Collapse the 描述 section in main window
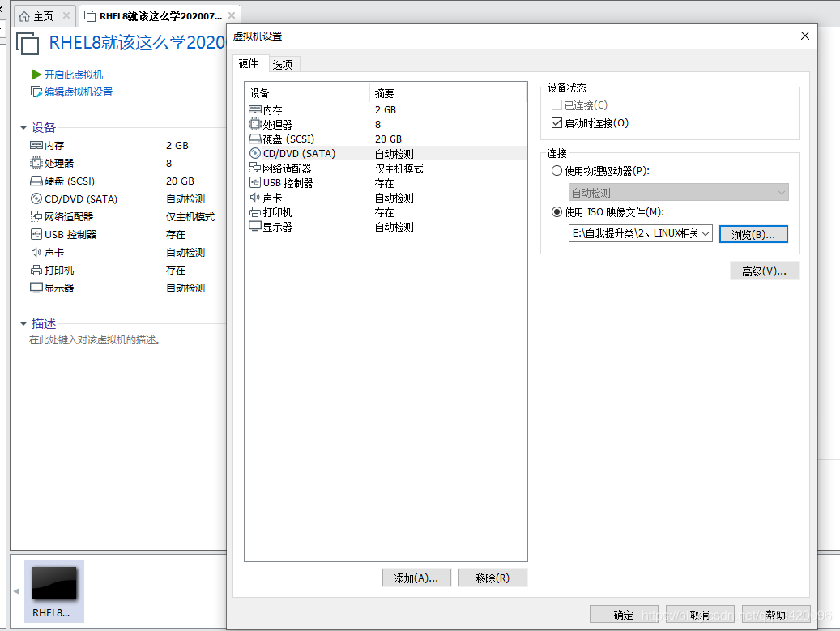840x631 pixels. click(23, 323)
